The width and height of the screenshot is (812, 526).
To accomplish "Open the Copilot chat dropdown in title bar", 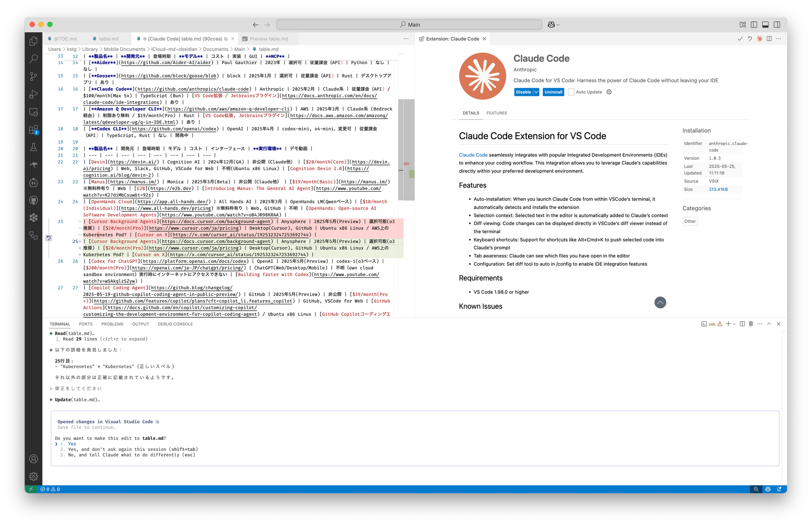I will click(x=558, y=25).
